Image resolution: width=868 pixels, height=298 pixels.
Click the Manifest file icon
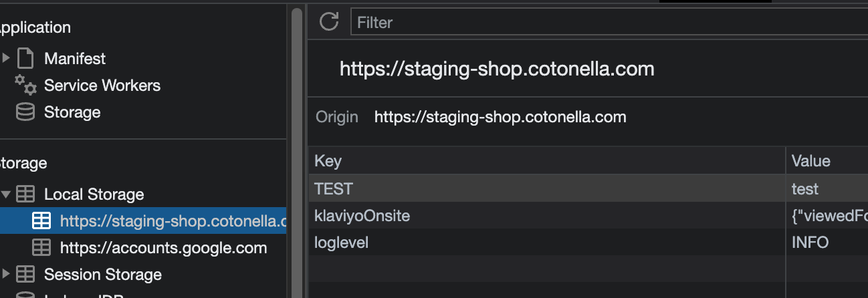pyautogui.click(x=25, y=59)
